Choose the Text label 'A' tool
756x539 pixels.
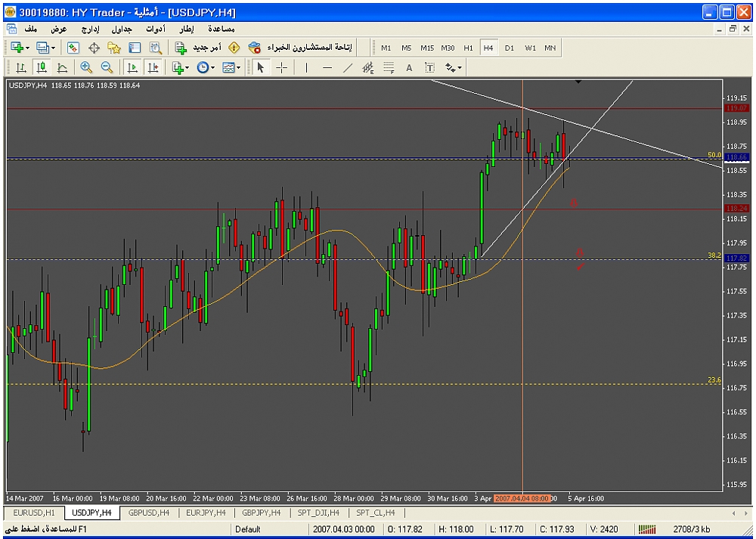pyautogui.click(x=409, y=67)
